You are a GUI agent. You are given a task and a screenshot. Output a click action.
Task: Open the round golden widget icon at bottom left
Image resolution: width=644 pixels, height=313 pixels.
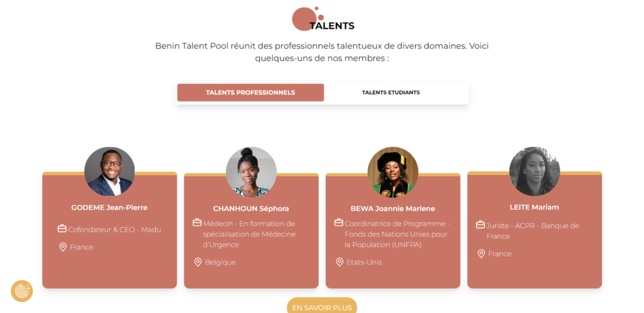point(22,291)
